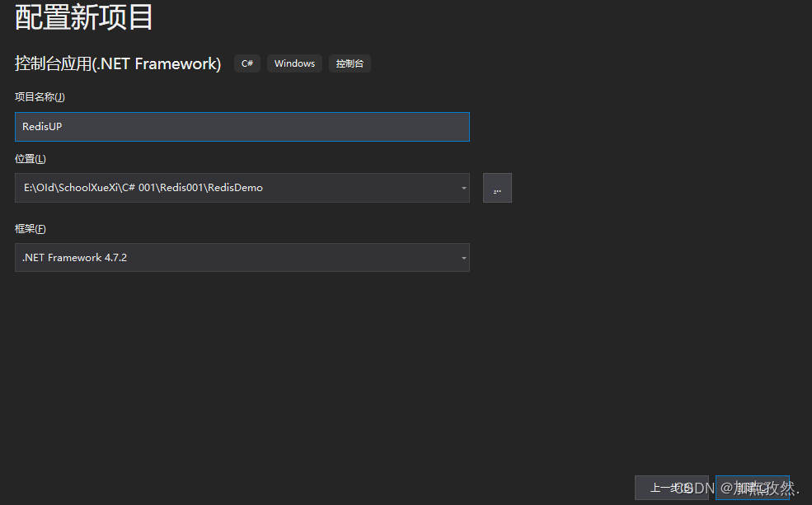
Task: Click the RedisDemo folder name in path
Action: click(x=236, y=188)
